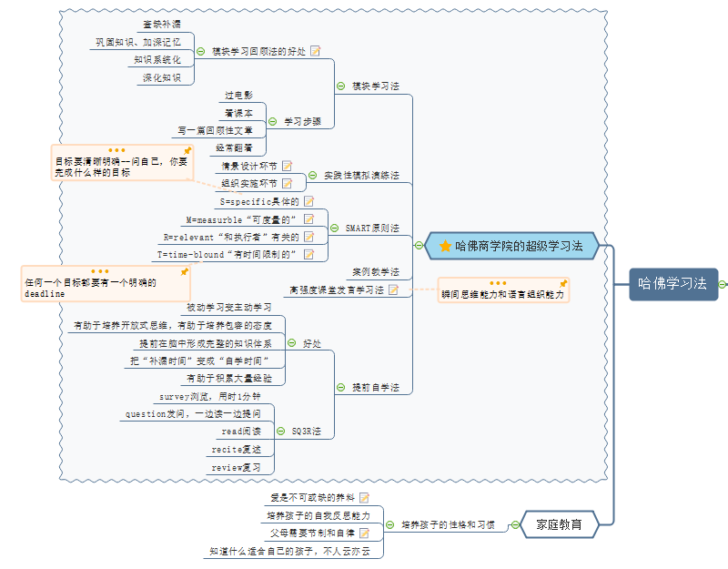Viewport: 728px width, 569px height.
Task: Select the subtopic 有助于培养开放式思维
Action: [173, 326]
